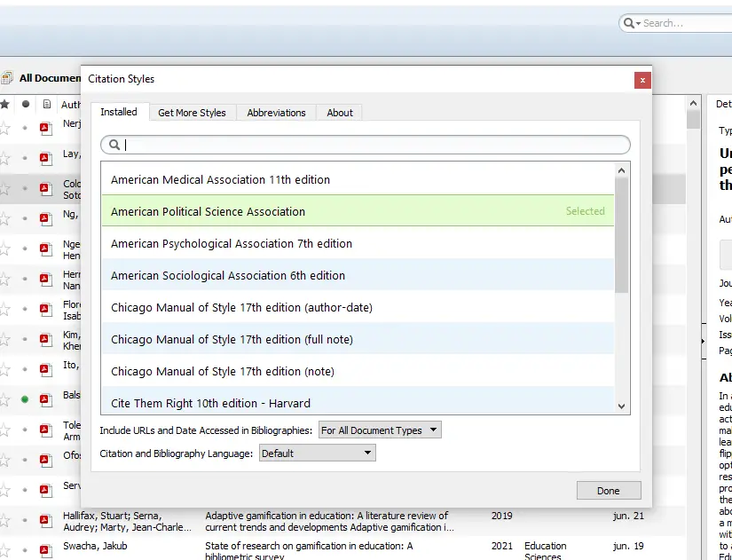This screenshot has height=560, width=732.
Task: Select American Political Science Association style
Action: (358, 211)
